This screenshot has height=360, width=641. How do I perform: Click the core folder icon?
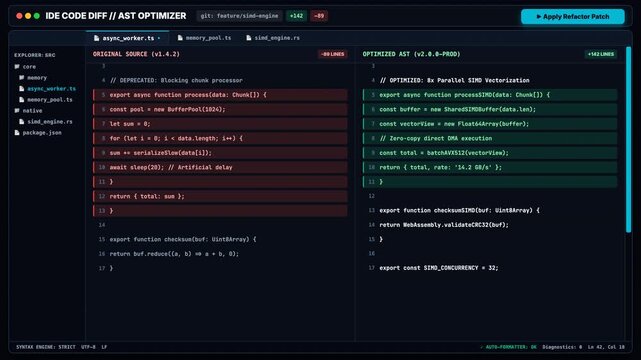pyautogui.click(x=17, y=67)
